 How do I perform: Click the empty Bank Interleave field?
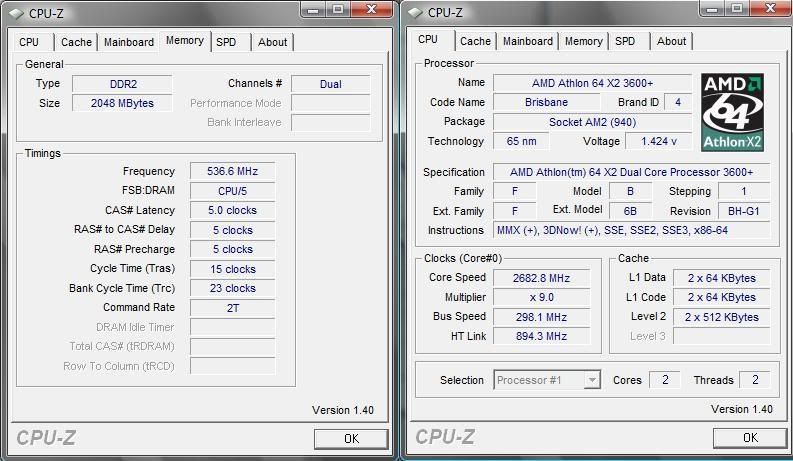[x=331, y=122]
